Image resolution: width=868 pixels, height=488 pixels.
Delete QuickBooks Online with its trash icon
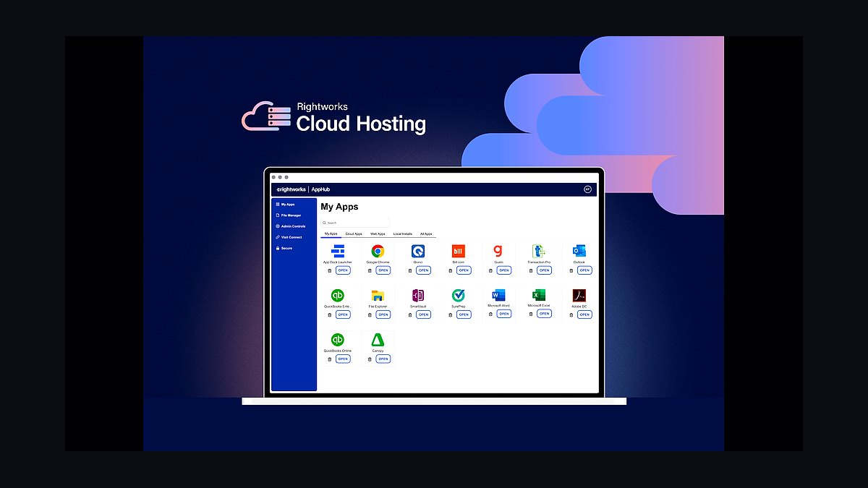coord(330,359)
